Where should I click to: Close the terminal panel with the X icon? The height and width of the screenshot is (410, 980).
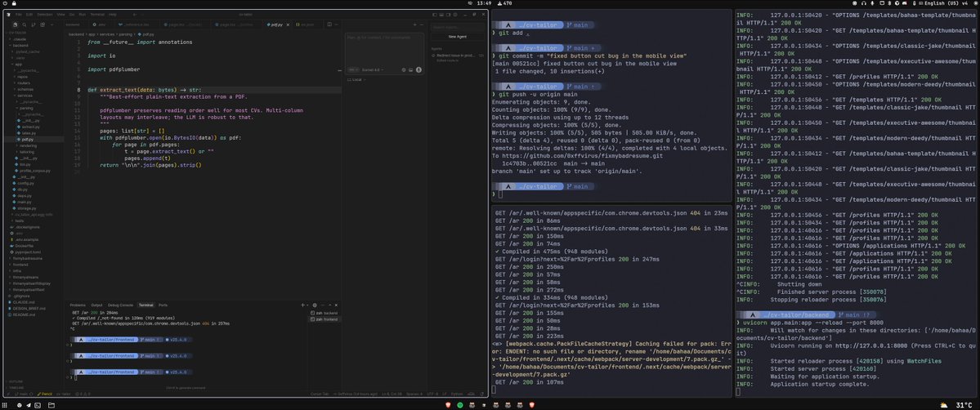point(336,305)
